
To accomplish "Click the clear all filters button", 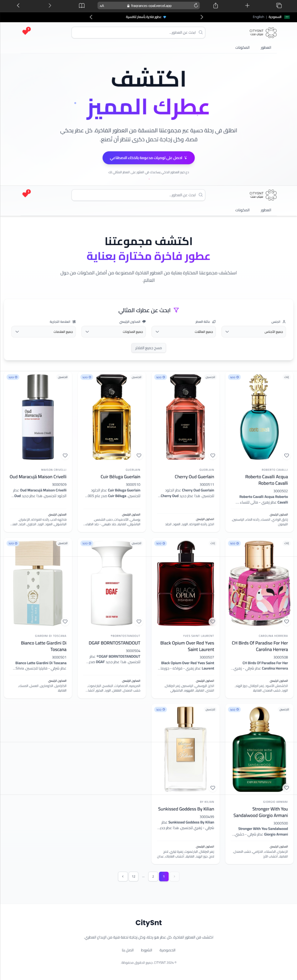I will pyautogui.click(x=148, y=348).
